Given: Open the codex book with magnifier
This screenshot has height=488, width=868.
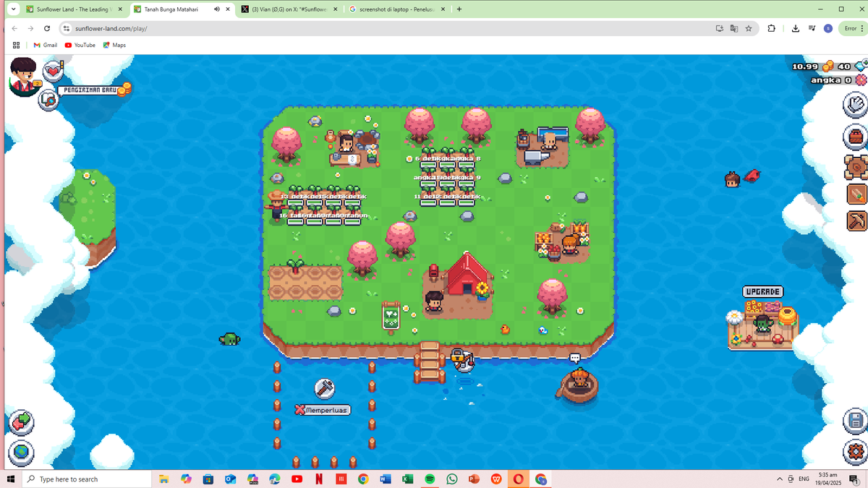Looking at the screenshot, I should [48, 100].
